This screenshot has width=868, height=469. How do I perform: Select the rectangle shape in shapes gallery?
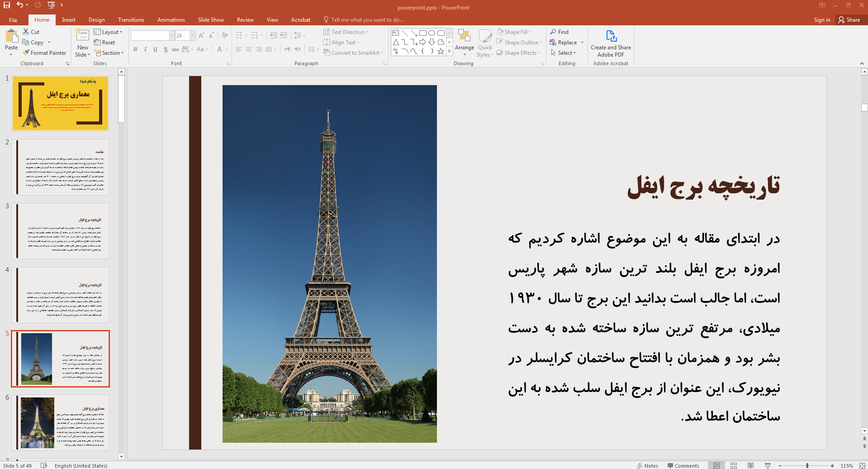point(423,33)
